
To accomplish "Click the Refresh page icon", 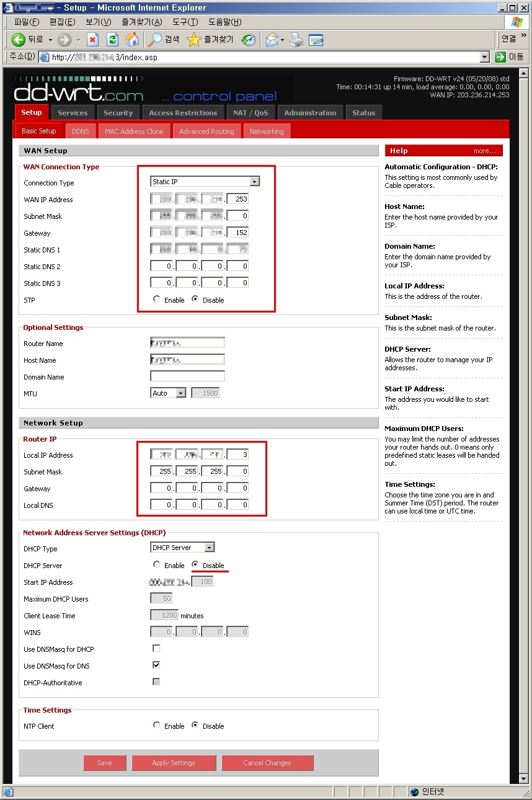I will [x=112, y=40].
